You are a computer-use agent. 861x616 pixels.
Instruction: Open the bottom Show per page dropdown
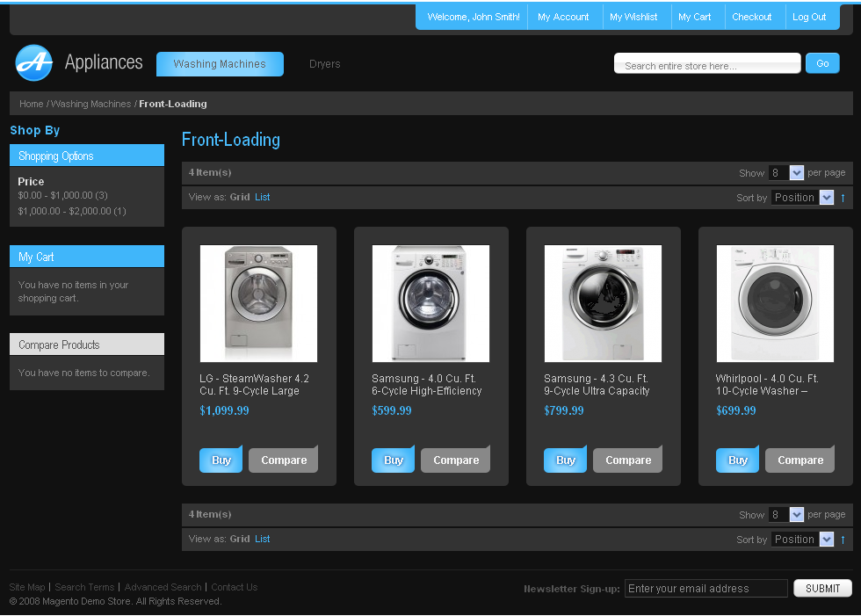pos(785,515)
